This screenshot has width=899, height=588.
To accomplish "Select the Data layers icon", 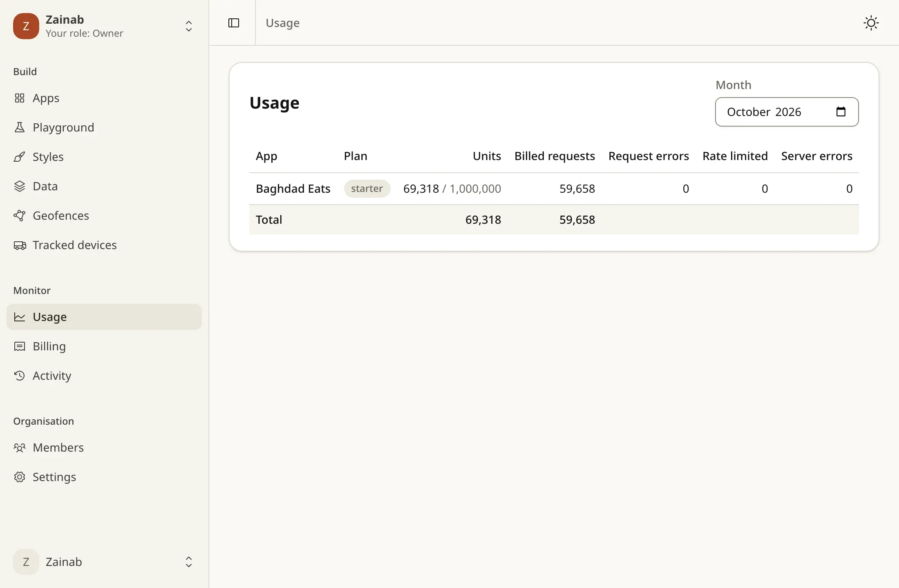I will pos(20,186).
